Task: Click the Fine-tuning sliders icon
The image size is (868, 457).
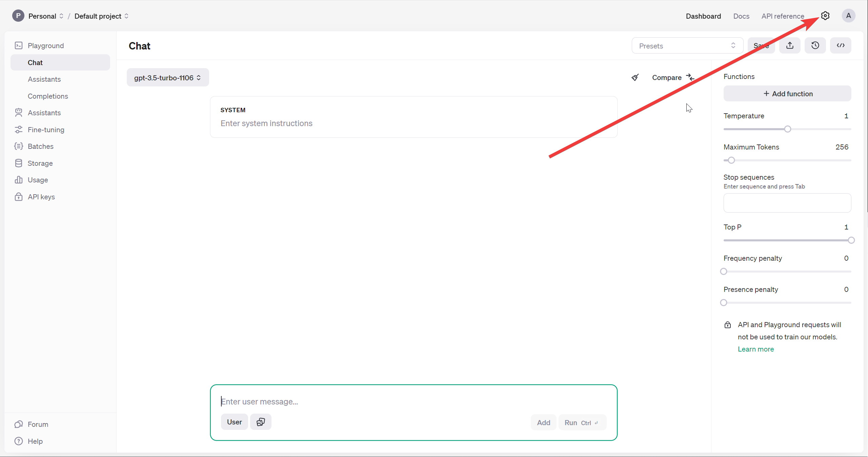Action: (19, 130)
